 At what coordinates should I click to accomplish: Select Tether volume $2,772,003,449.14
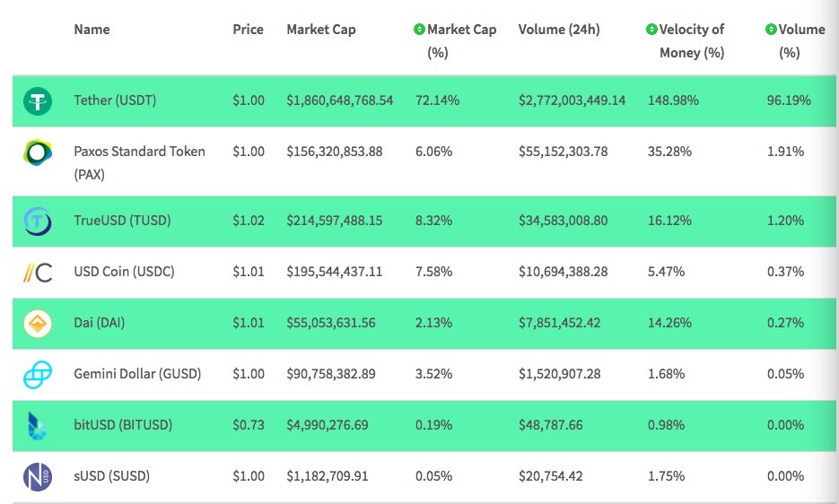point(572,100)
